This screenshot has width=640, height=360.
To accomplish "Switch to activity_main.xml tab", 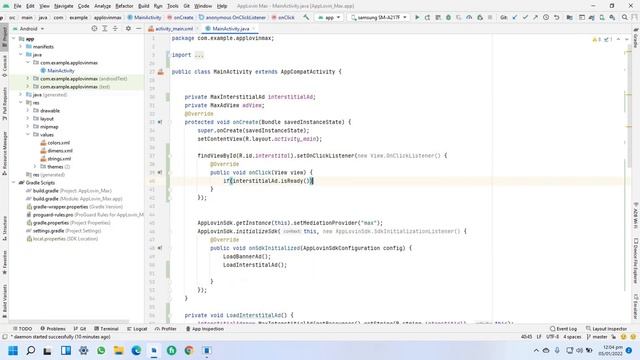I will coord(173,29).
